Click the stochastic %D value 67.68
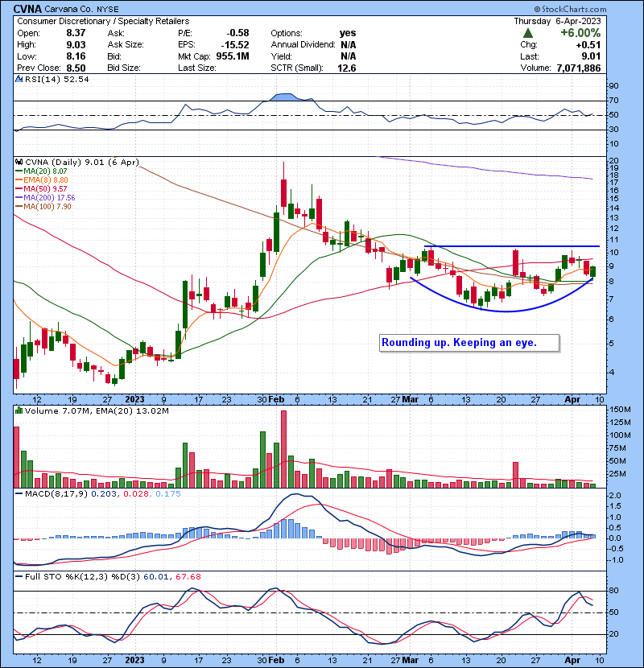644x668 pixels. coord(188,577)
